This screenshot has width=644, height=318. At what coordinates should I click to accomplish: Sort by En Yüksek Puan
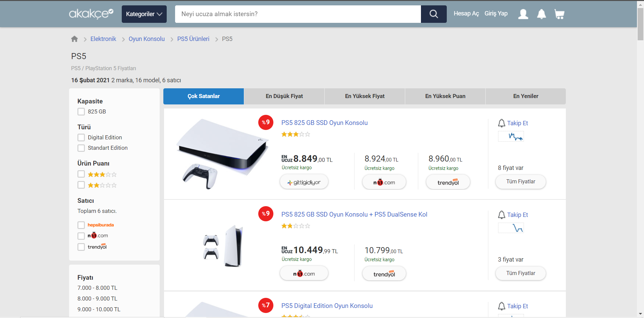(x=445, y=96)
